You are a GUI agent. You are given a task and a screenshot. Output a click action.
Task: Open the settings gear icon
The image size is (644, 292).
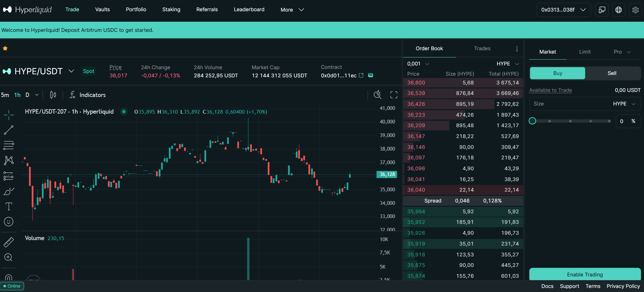[635, 10]
